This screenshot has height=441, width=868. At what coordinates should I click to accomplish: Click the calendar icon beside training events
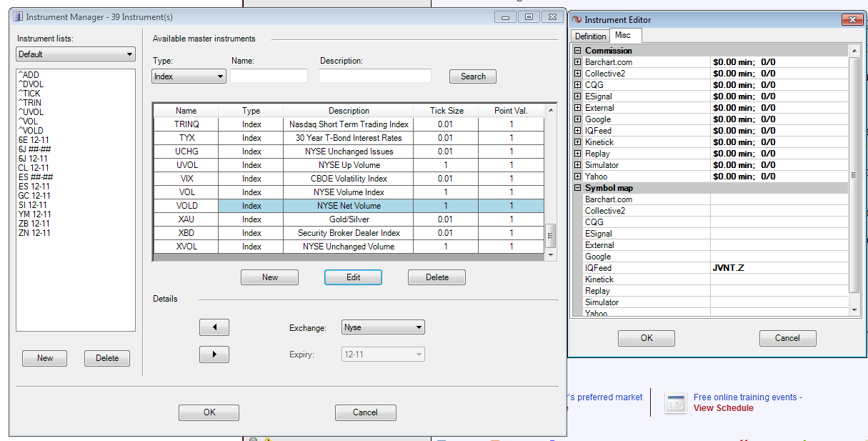click(675, 402)
